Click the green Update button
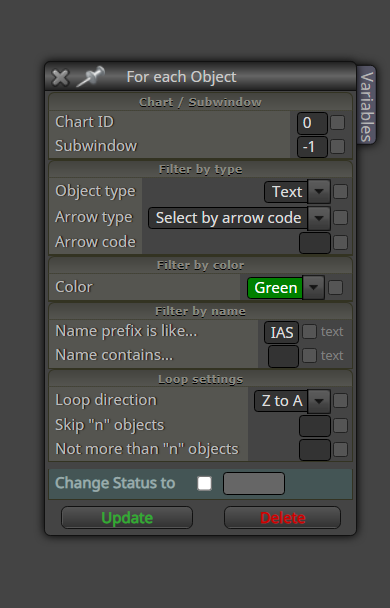 click(127, 518)
